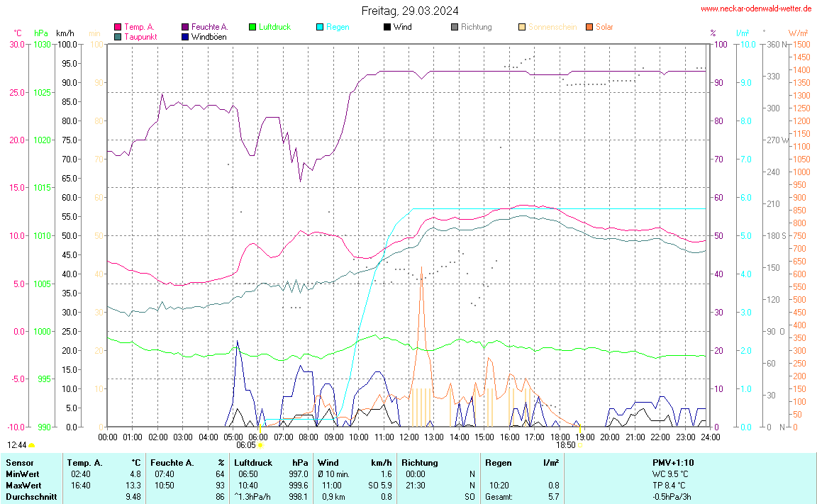This screenshot has height=504, width=817.
Task: Click the yellow sunrise icon at 06:05
Action: pyautogui.click(x=260, y=445)
